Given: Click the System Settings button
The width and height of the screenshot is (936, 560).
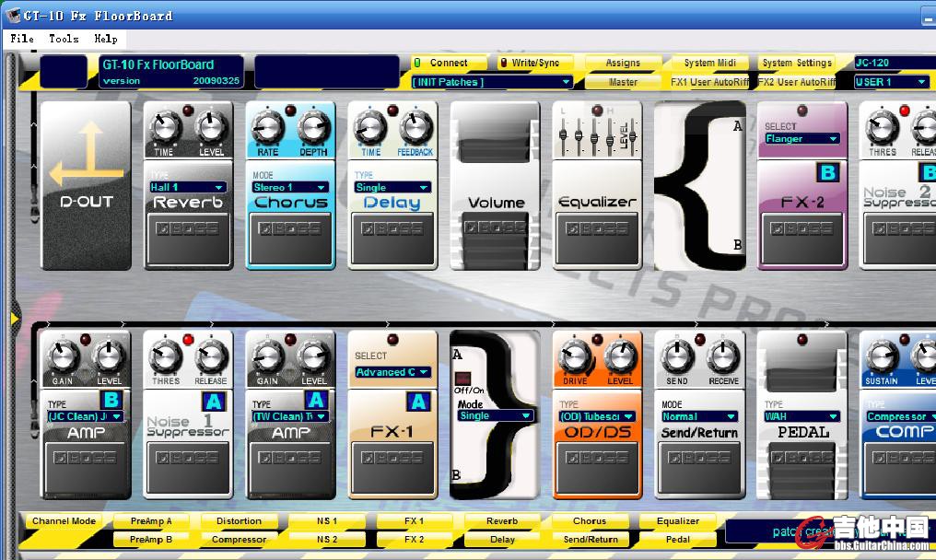Looking at the screenshot, I should pos(797,63).
